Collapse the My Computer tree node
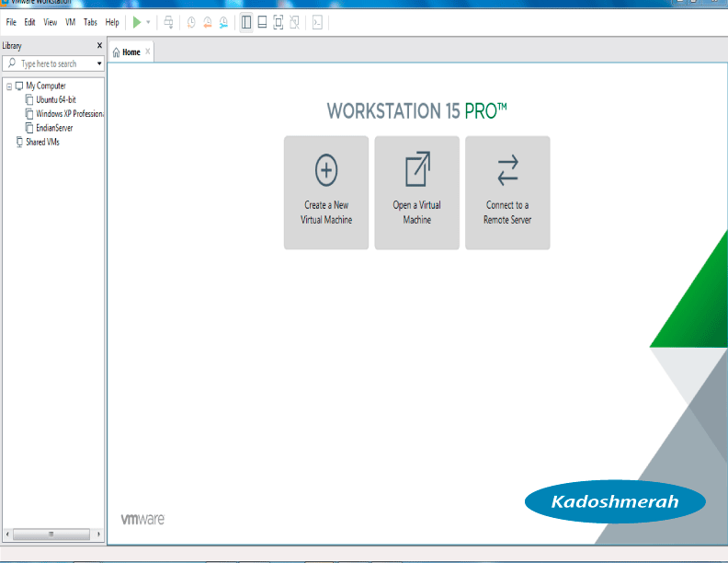The image size is (728, 563). (x=9, y=86)
